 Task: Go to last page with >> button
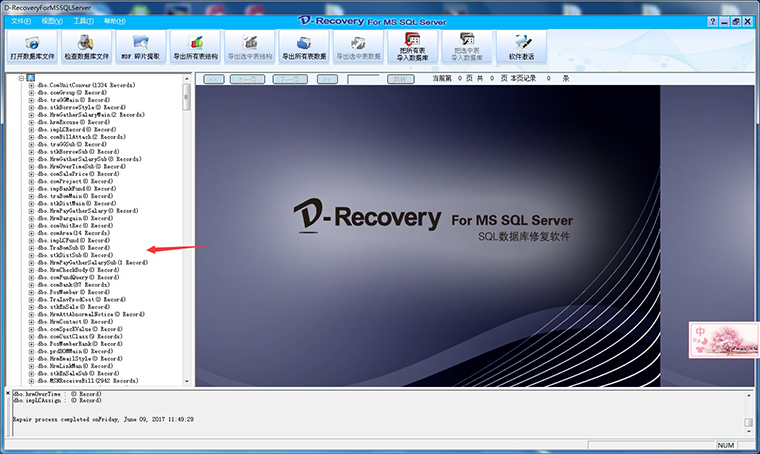pos(327,79)
